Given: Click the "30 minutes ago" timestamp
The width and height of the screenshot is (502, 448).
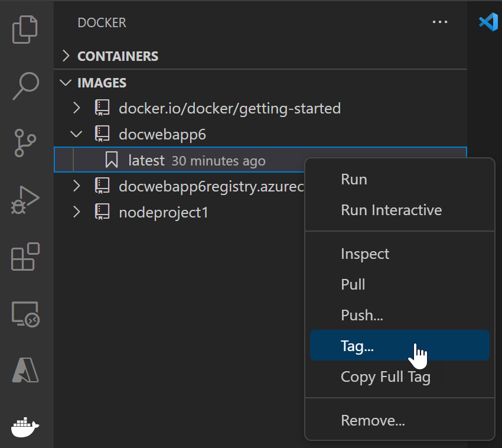Looking at the screenshot, I should [x=219, y=161].
